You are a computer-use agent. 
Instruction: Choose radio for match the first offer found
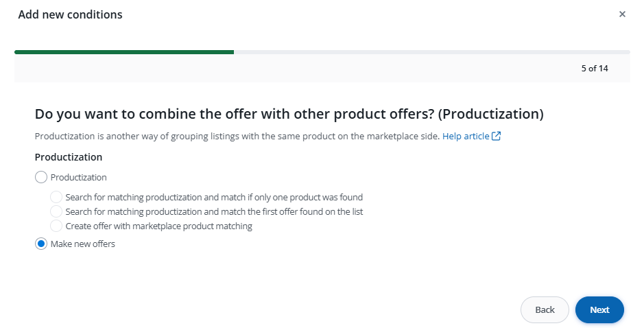tap(56, 211)
